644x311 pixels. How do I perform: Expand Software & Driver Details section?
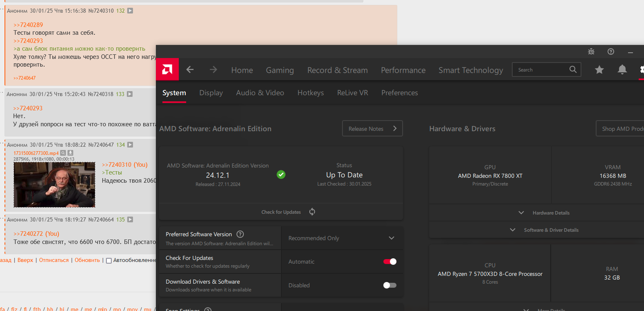tap(545, 230)
